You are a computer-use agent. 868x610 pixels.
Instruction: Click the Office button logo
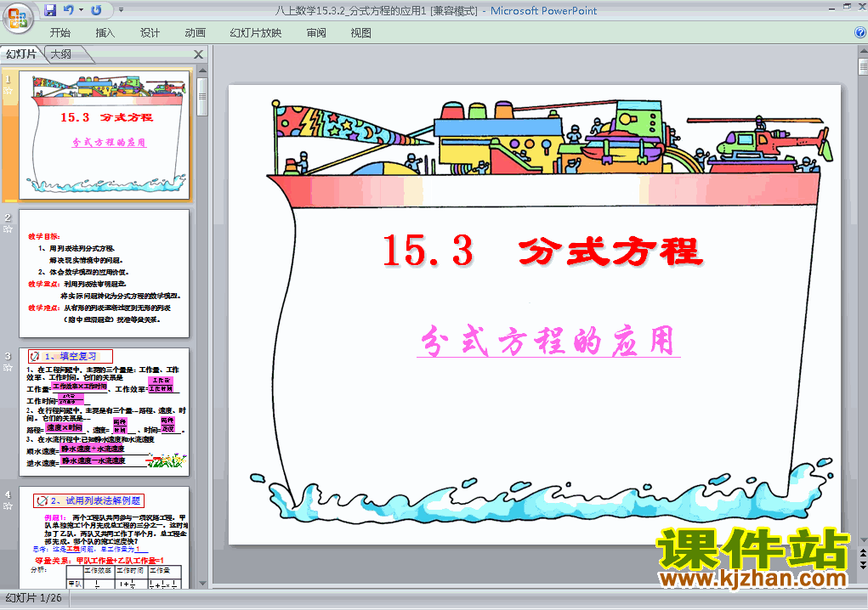point(18,18)
